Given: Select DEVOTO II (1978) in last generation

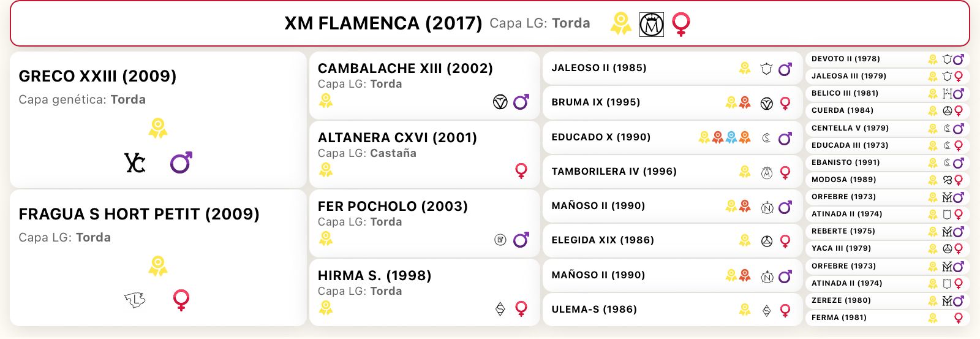Looking at the screenshot, I should pos(888,59).
